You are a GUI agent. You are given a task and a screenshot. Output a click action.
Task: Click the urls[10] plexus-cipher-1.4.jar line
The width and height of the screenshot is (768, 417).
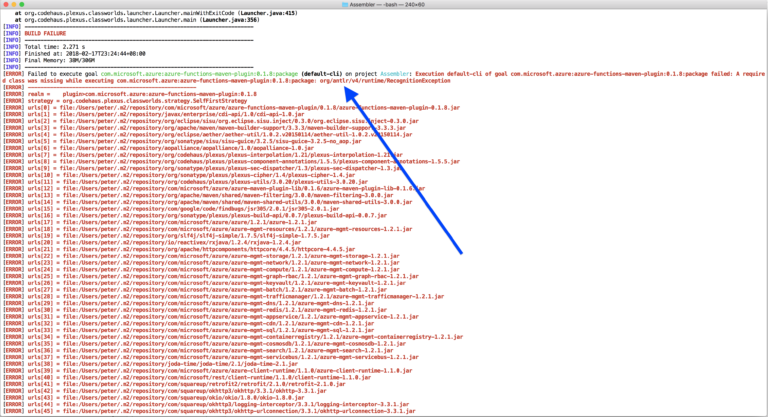click(x=179, y=175)
